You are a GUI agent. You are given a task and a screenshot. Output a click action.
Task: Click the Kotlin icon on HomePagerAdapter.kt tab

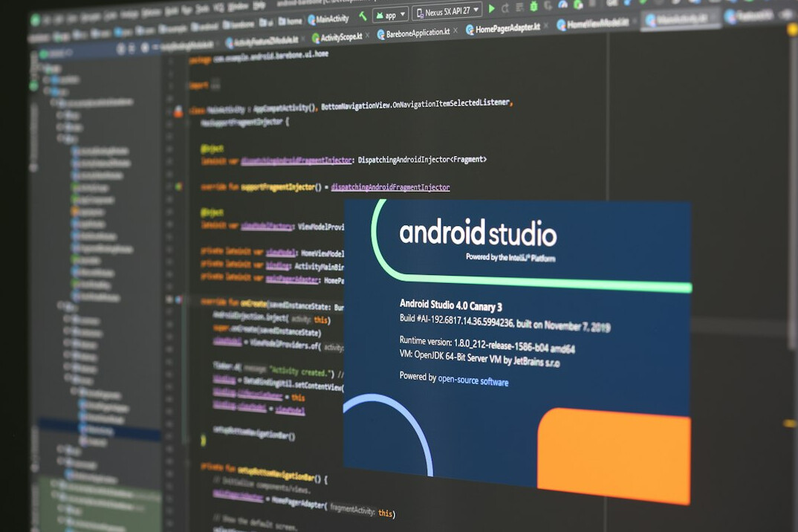click(x=470, y=30)
